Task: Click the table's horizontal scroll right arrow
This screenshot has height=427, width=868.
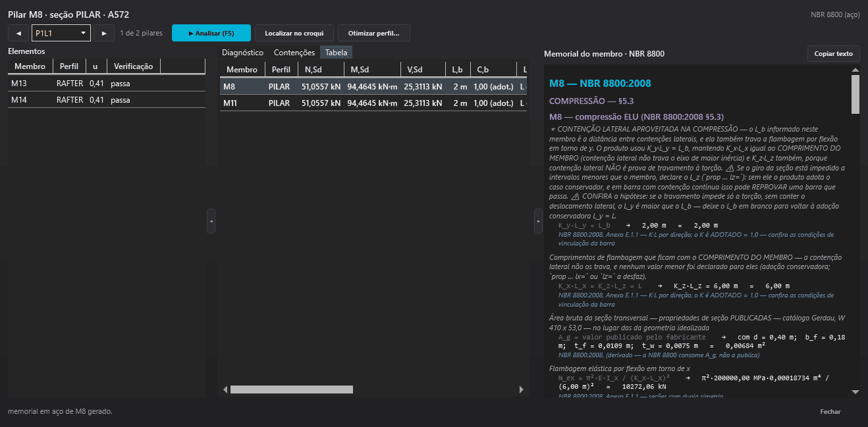Action: [522, 389]
